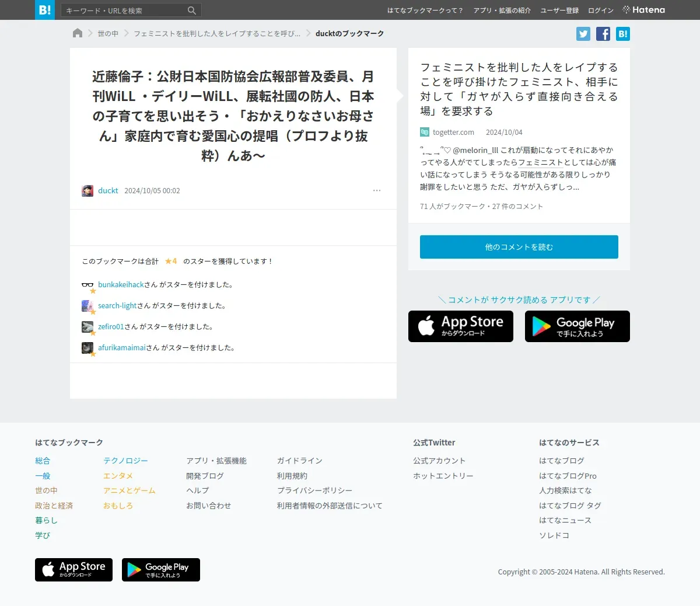Image resolution: width=700 pixels, height=606 pixels.
Task: Open ヘルプ footer link
Action: pyautogui.click(x=197, y=491)
